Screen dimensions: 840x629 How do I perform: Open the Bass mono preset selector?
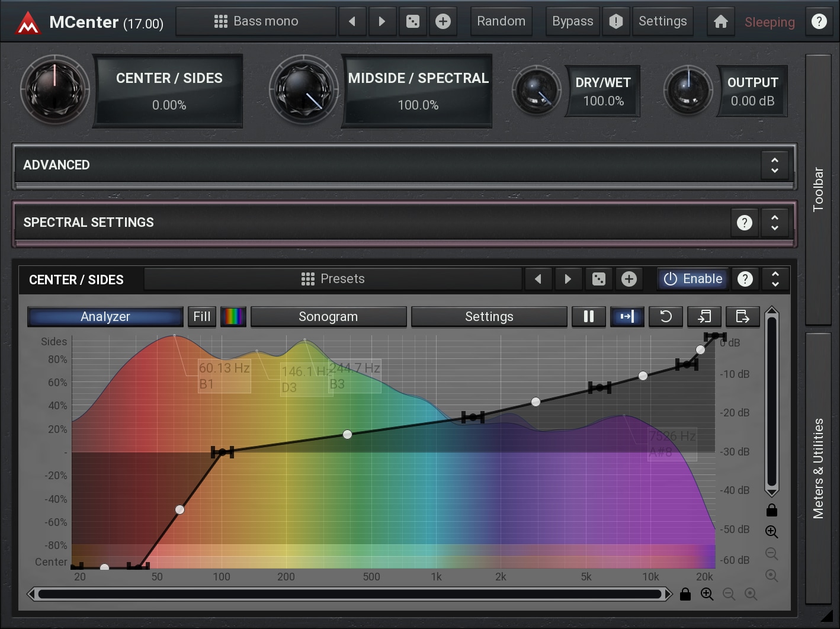[256, 22]
